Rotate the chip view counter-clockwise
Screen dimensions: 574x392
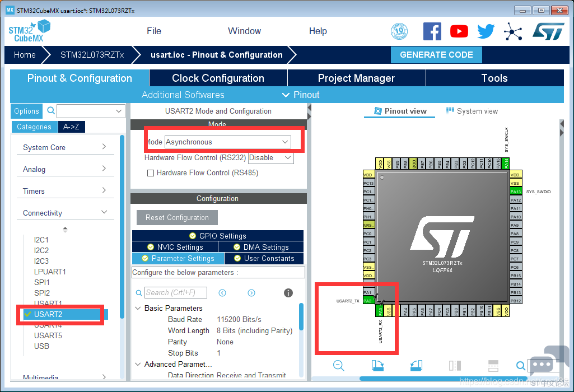click(416, 365)
